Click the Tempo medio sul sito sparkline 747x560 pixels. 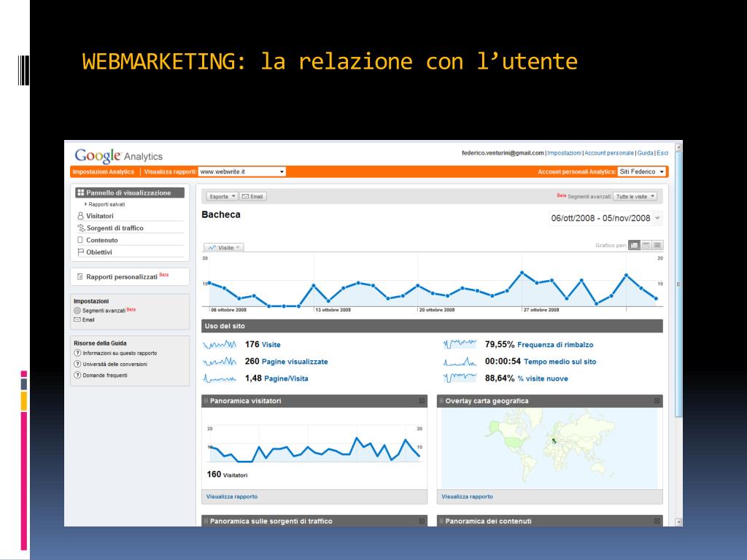pyautogui.click(x=460, y=362)
